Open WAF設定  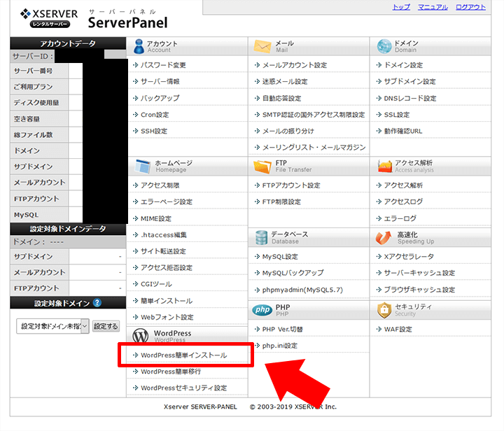point(398,329)
